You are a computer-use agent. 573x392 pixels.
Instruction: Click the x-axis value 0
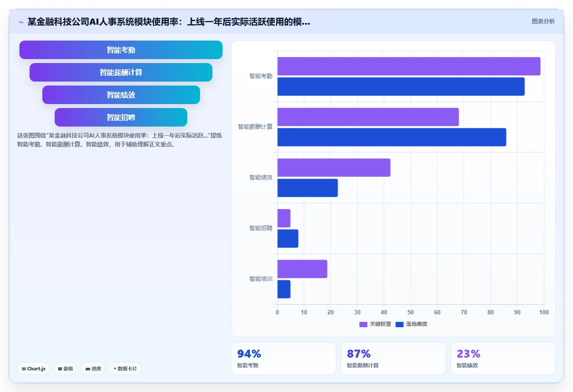tap(277, 312)
